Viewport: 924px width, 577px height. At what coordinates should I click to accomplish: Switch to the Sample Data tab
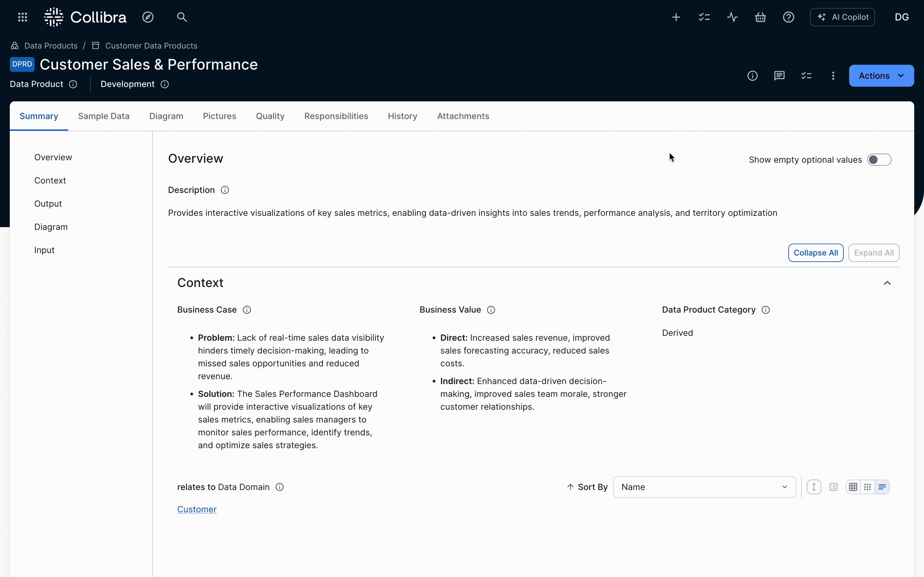click(104, 116)
